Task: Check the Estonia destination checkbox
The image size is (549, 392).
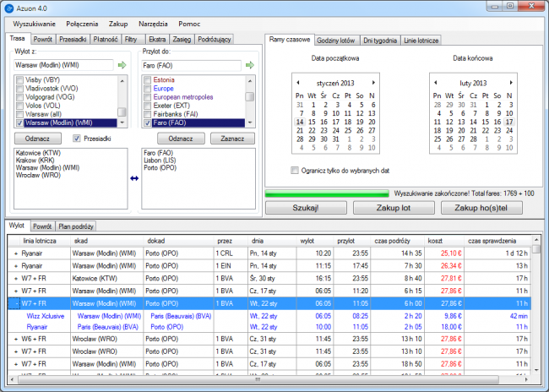Action: 148,80
